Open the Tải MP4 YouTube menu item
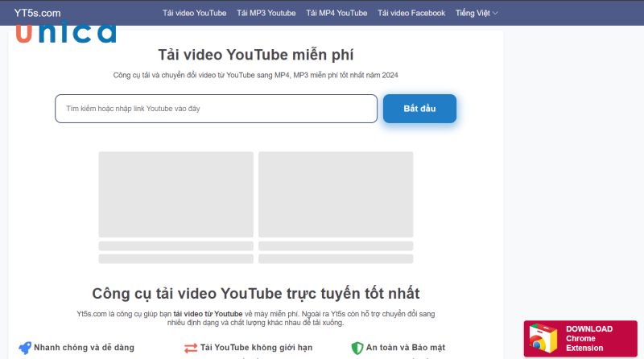 (x=336, y=13)
